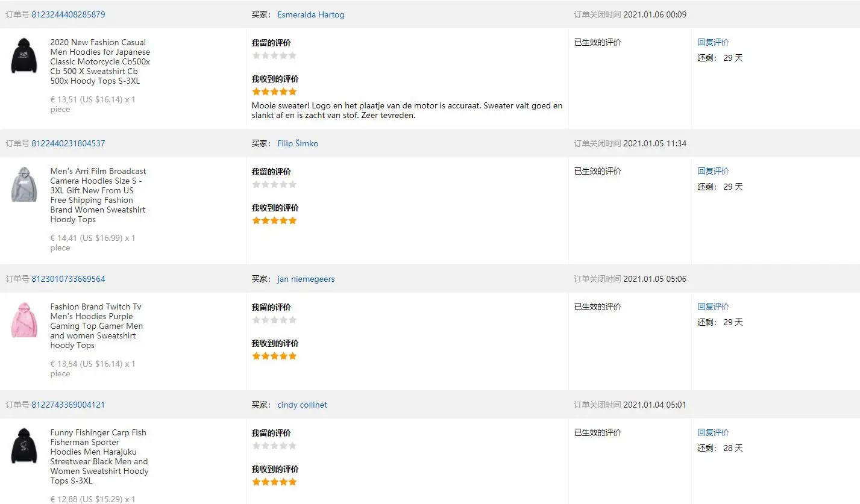The height and width of the screenshot is (504, 860).
Task: View buyer jan niemegeers' profile
Action: tap(306, 279)
